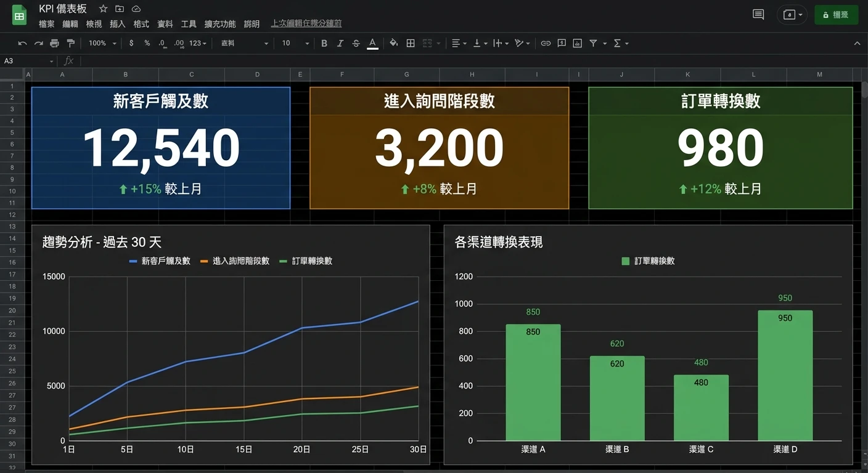The width and height of the screenshot is (868, 473).
Task: Open the font size 10 dropdown
Action: click(x=295, y=43)
